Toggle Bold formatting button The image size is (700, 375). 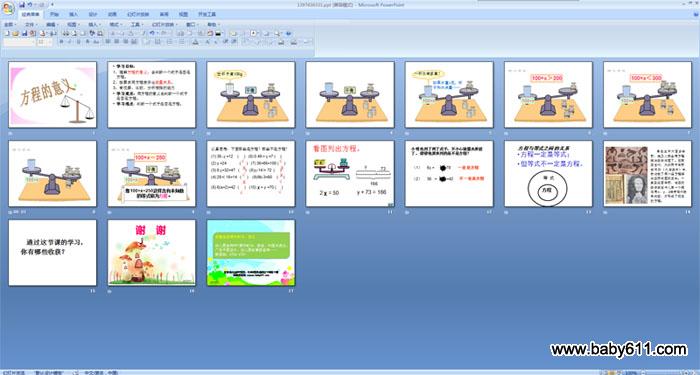pos(62,42)
